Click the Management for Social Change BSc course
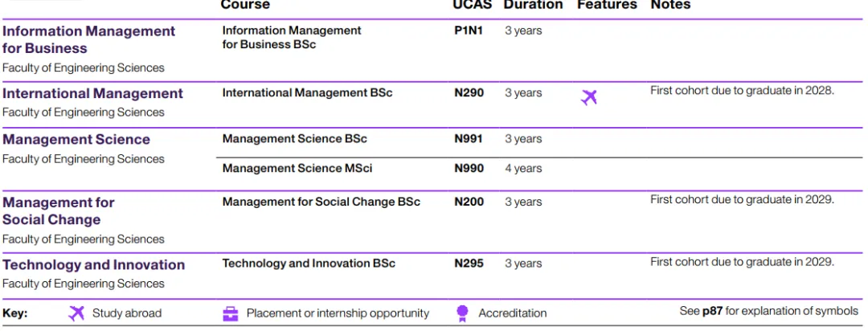Viewport: 868px width, 331px height. (x=321, y=202)
